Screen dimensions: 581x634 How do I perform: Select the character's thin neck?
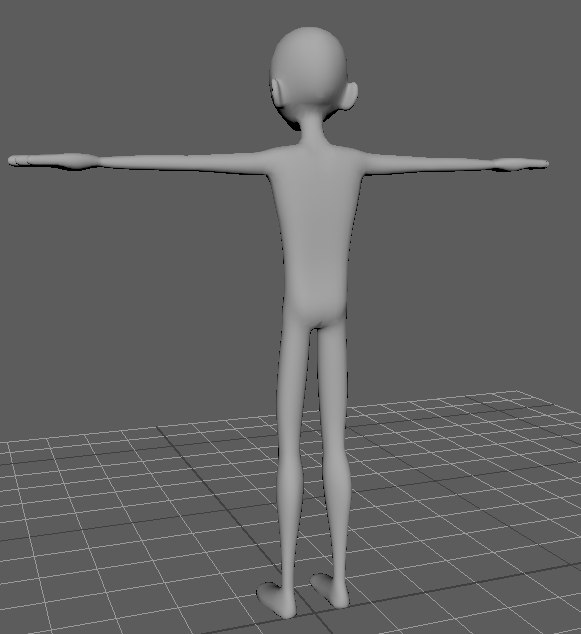point(313,129)
